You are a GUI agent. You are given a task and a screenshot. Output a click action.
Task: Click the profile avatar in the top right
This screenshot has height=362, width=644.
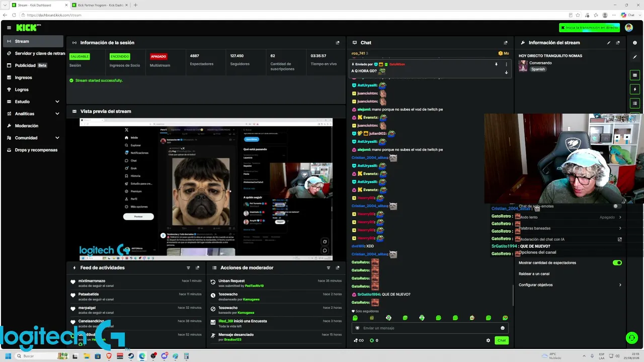pos(629,28)
